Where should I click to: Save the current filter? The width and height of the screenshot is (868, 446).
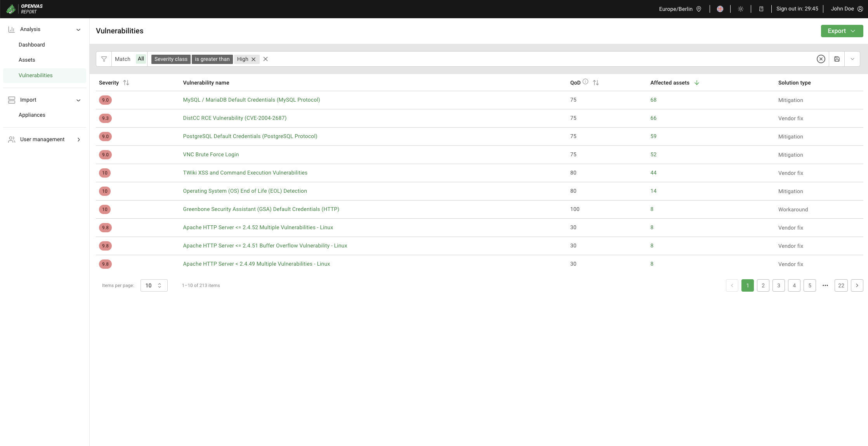[837, 59]
